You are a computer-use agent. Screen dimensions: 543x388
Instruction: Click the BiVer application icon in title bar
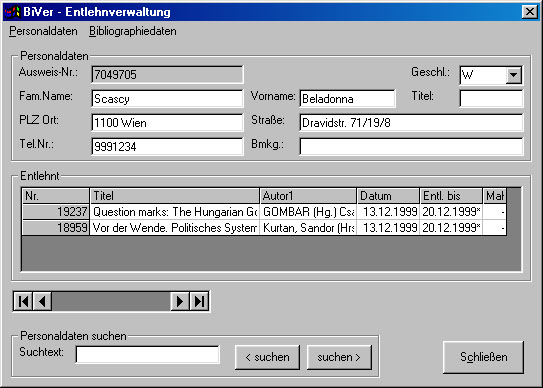pyautogui.click(x=12, y=12)
